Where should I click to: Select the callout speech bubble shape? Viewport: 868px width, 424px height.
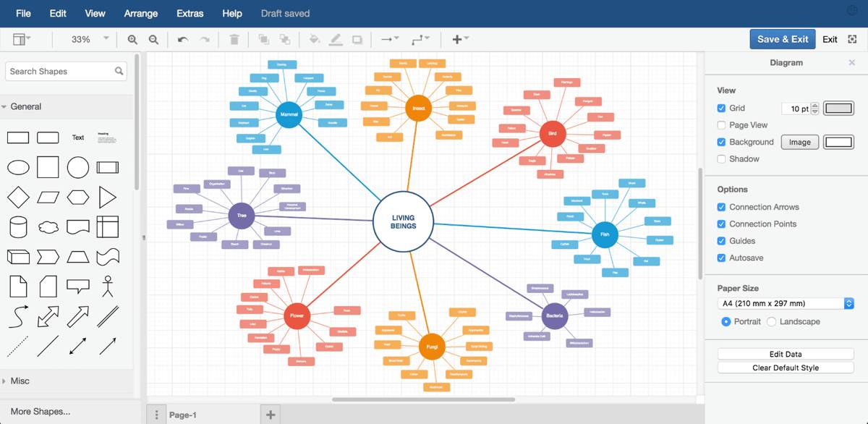[x=78, y=287]
